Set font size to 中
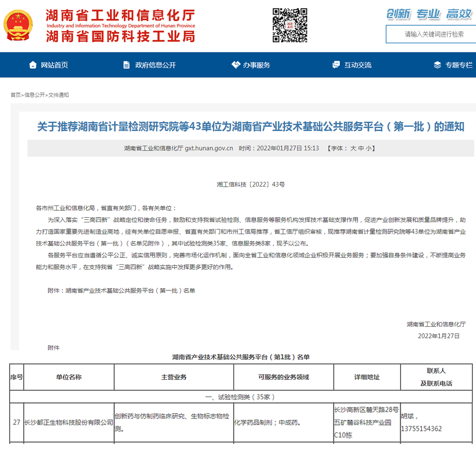The height and width of the screenshot is (455, 476). (361, 149)
